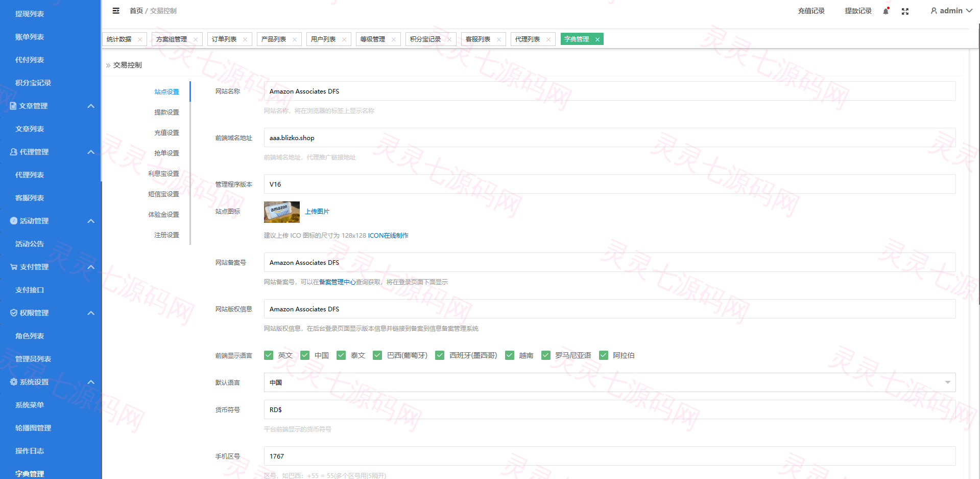
Task: Toggle the 中国 language checkbox
Action: click(x=305, y=355)
